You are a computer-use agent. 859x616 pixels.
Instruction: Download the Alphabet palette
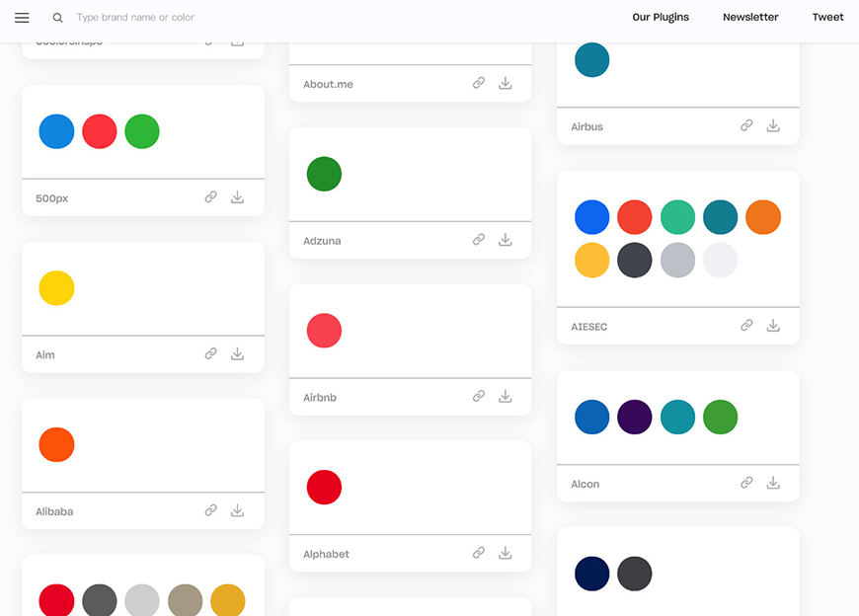click(x=505, y=554)
